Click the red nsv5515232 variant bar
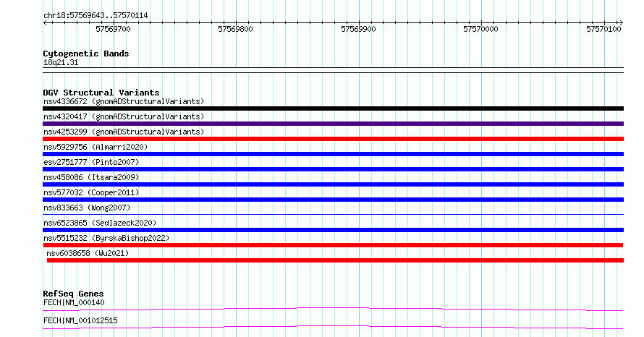This screenshot has height=337, width=644. coord(333,245)
